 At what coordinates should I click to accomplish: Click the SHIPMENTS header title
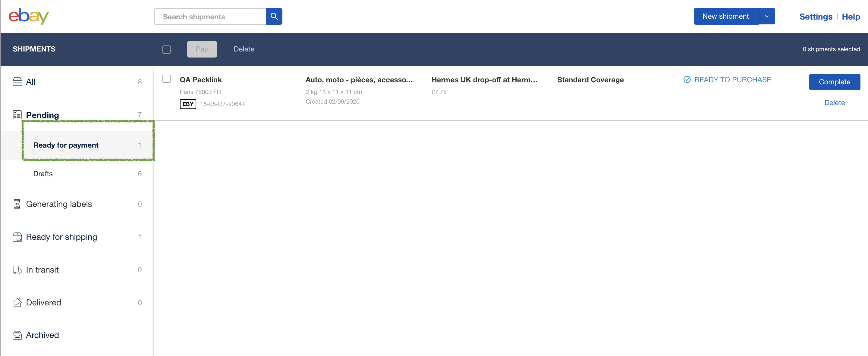[34, 49]
